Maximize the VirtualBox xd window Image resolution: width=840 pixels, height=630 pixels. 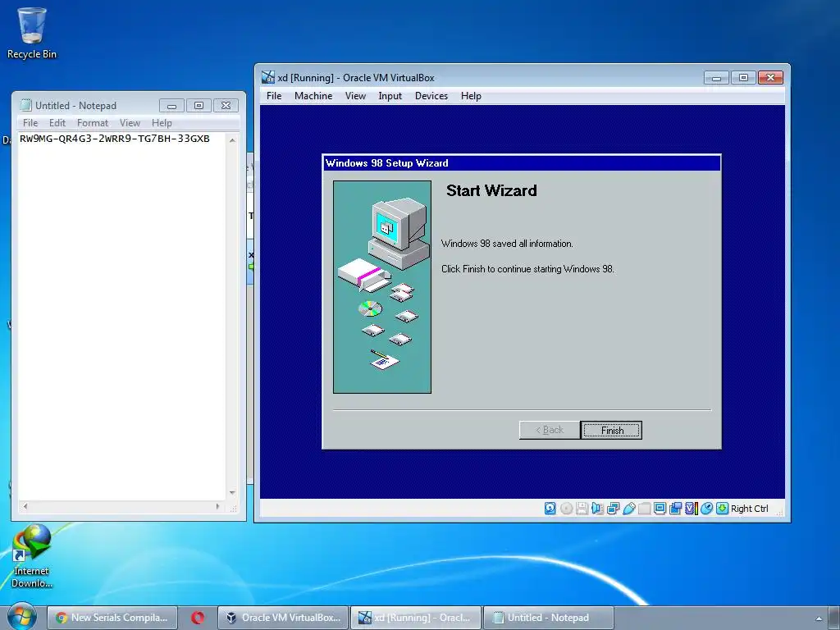tap(743, 78)
